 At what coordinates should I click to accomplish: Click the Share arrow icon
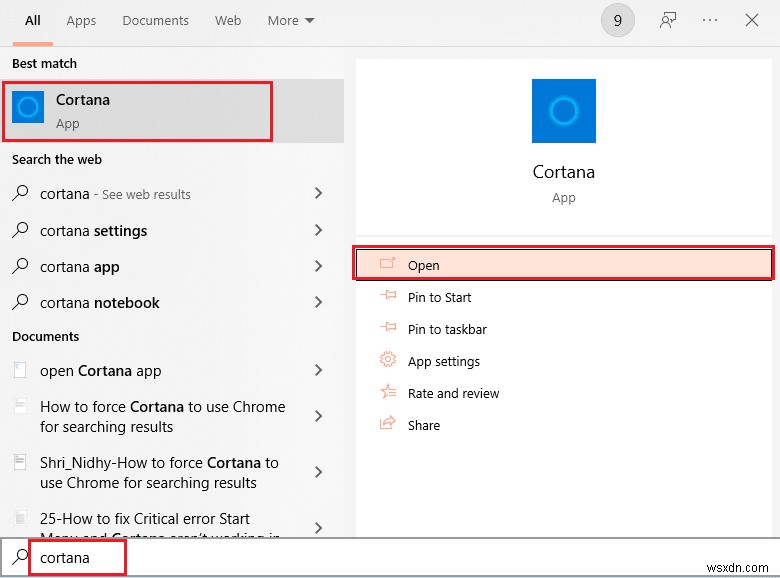(x=388, y=425)
